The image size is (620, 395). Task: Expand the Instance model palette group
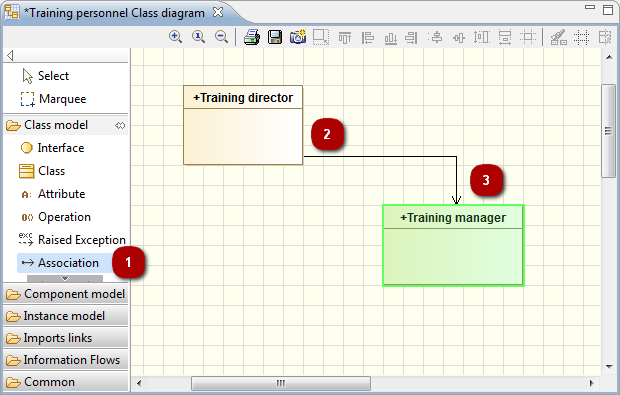[x=66, y=316]
